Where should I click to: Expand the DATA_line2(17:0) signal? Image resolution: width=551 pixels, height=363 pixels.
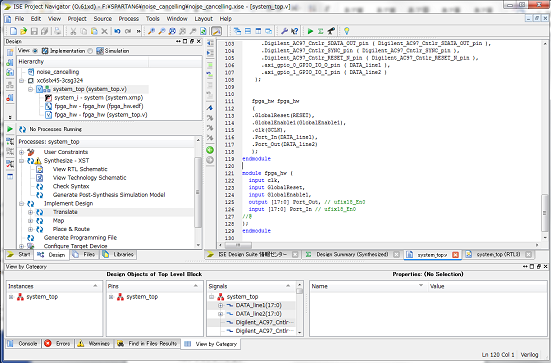(x=221, y=314)
